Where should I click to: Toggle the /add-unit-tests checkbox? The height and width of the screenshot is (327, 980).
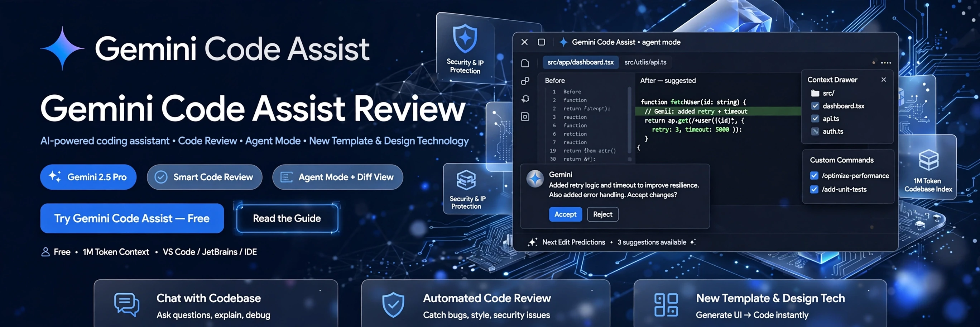pyautogui.click(x=814, y=189)
